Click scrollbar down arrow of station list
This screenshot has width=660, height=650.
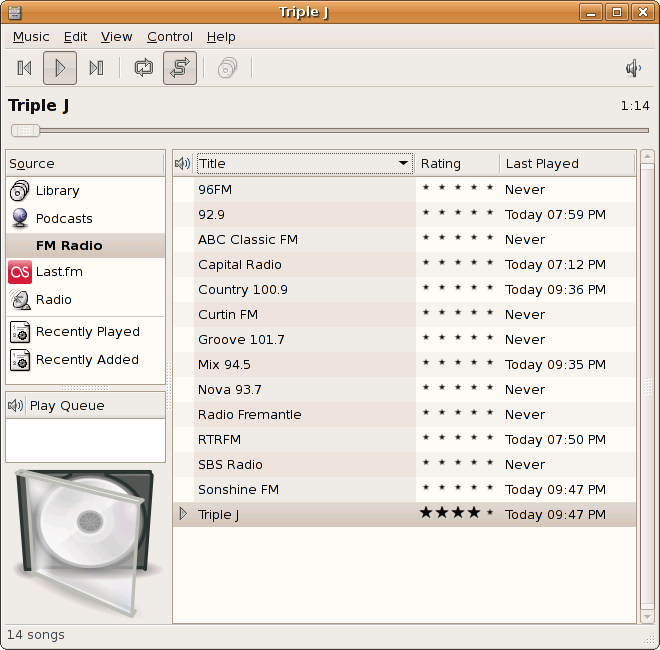click(x=647, y=617)
